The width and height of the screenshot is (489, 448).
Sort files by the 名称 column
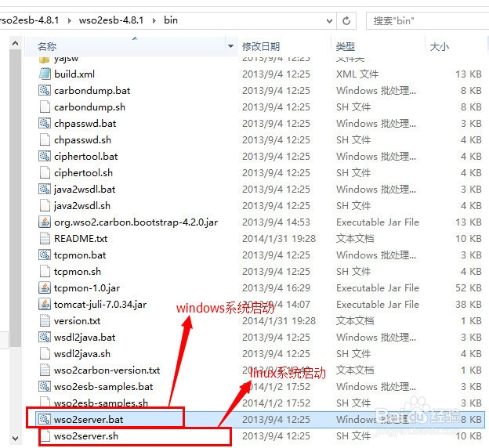point(47,46)
